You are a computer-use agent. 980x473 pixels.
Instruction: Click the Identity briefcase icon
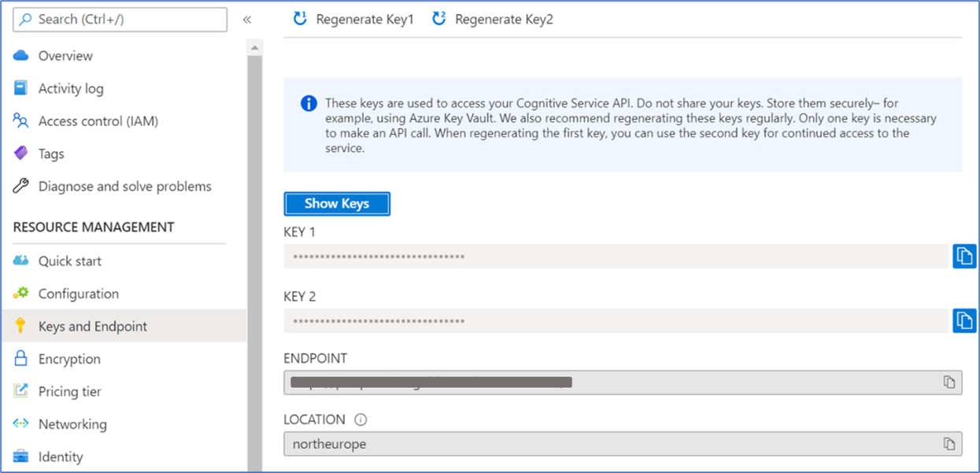tap(21, 456)
